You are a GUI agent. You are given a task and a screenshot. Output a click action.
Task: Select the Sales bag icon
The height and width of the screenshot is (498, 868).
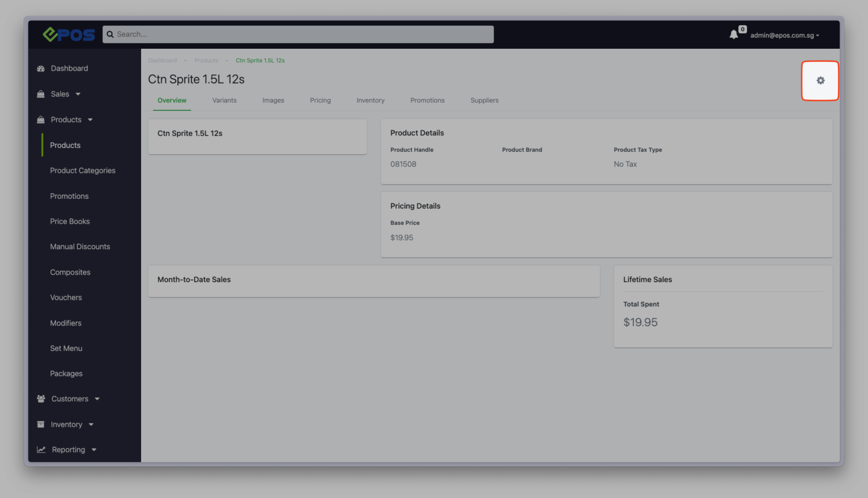[x=41, y=94]
